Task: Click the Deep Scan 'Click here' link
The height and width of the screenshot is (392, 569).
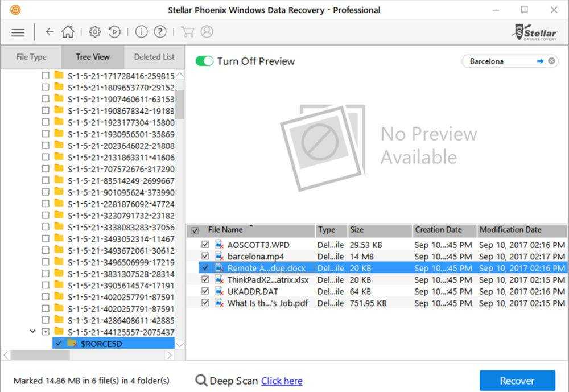Action: coord(282,381)
